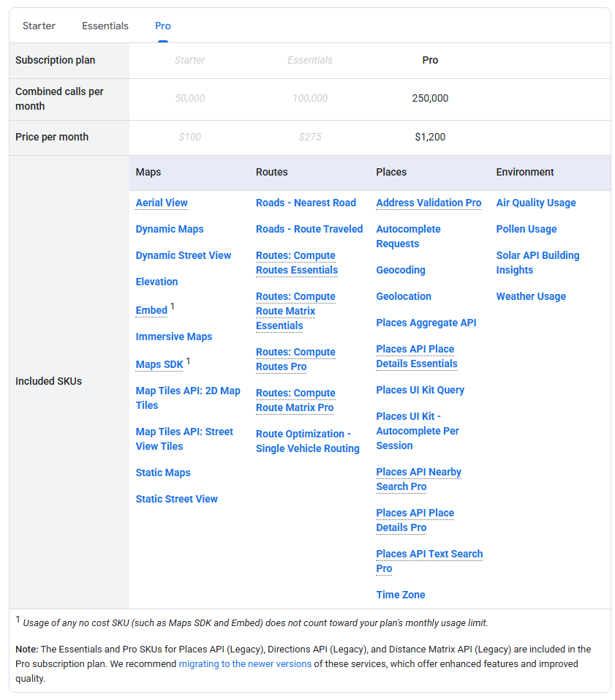Open the Places UI Kit Query link
This screenshot has width=615, height=700.
pyautogui.click(x=420, y=390)
